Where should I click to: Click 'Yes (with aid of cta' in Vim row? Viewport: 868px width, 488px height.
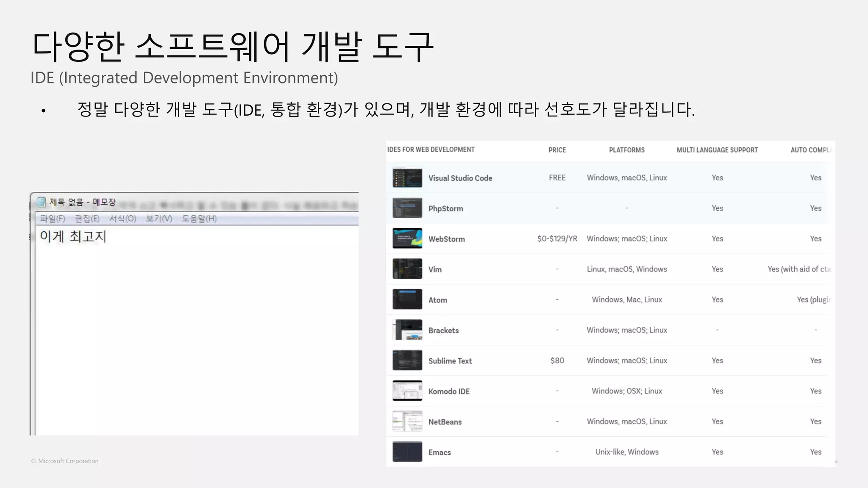[799, 269]
